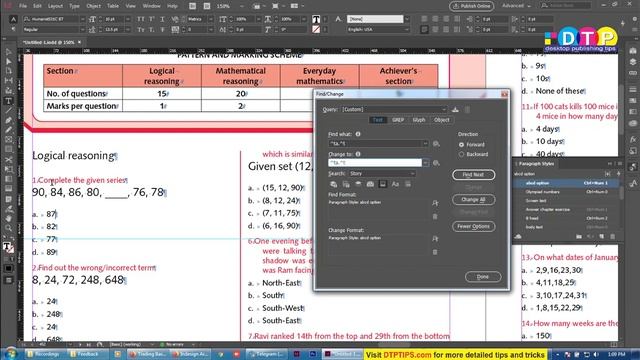Click the stroke none swatch in control panel

tap(316, 29)
